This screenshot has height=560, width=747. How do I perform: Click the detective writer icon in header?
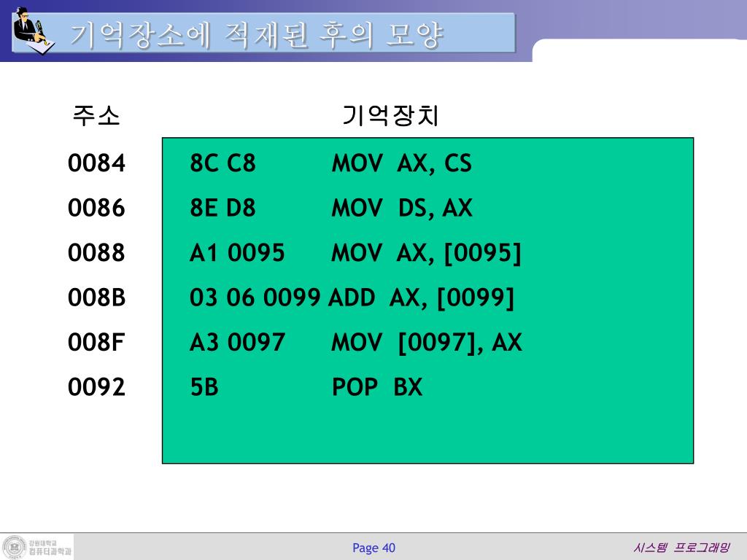pos(34,30)
